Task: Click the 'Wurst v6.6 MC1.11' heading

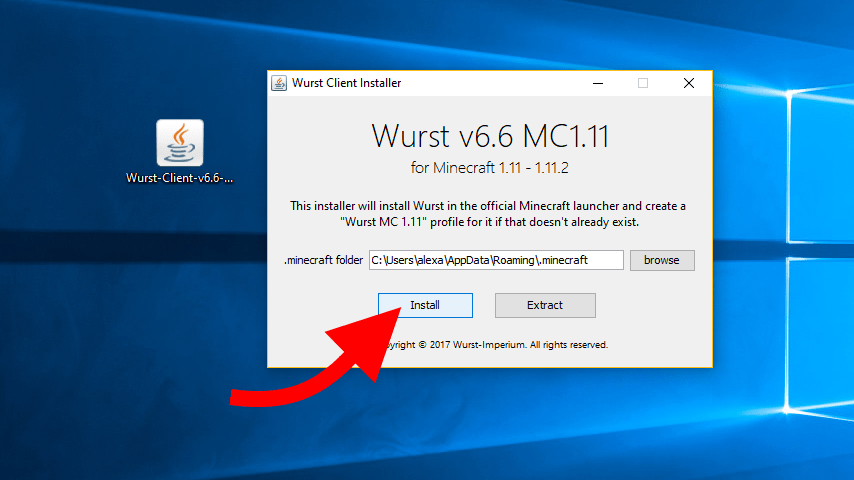Action: pos(490,136)
